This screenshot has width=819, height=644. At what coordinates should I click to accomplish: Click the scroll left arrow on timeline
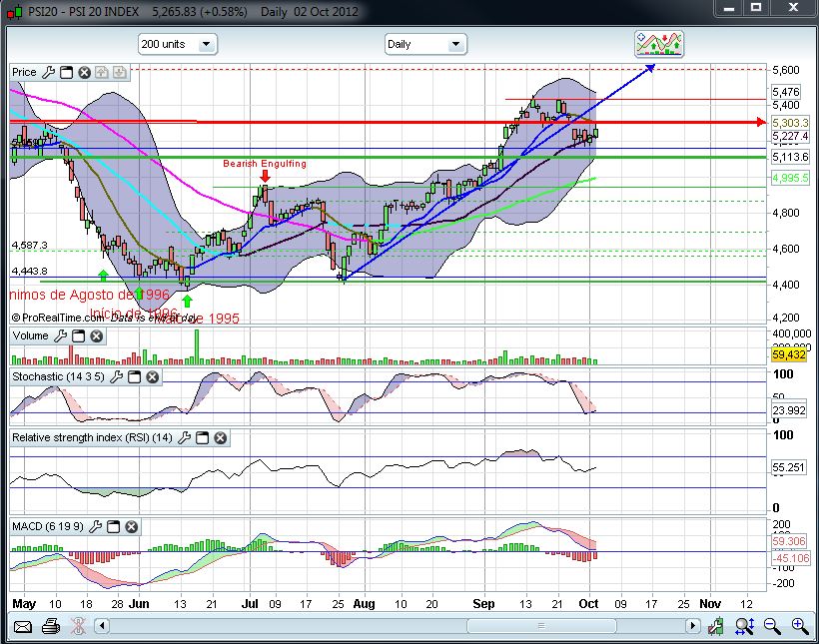[x=103, y=626]
